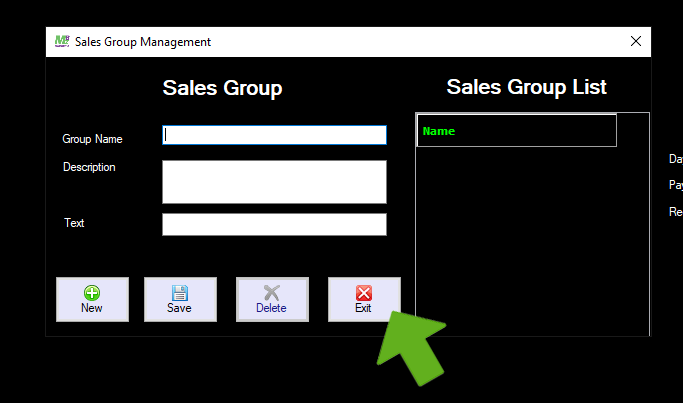Click the Sales Group List heading
The height and width of the screenshot is (403, 683).
(x=526, y=86)
